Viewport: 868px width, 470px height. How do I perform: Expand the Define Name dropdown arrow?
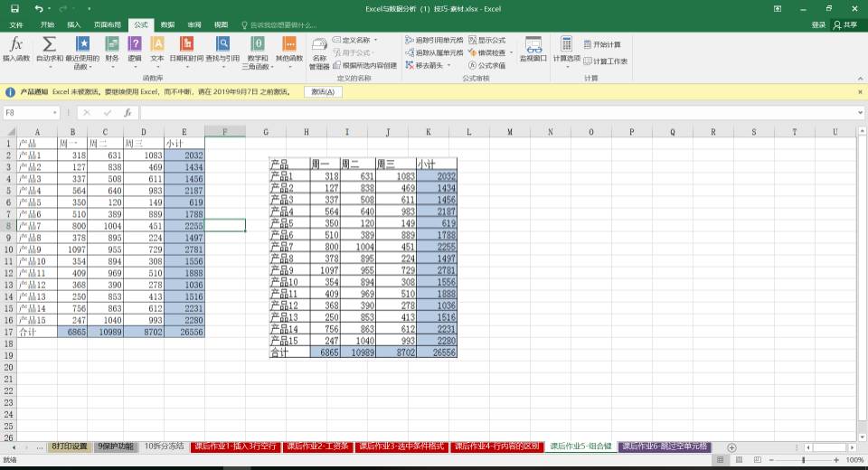pos(375,40)
